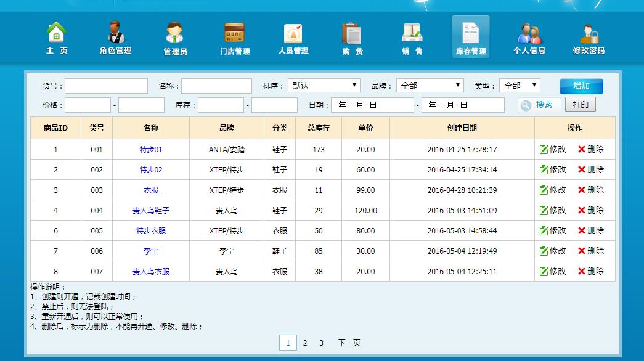Go to page 2 of results

(x=304, y=343)
